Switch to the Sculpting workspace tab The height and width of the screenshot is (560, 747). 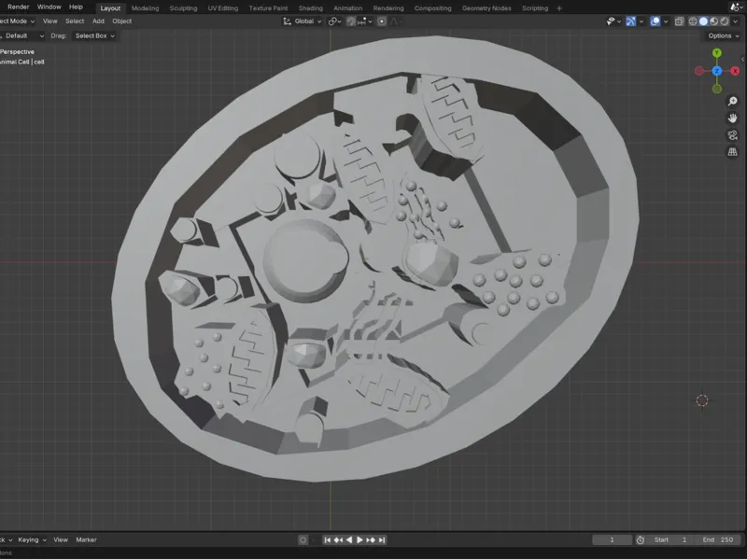click(x=183, y=8)
